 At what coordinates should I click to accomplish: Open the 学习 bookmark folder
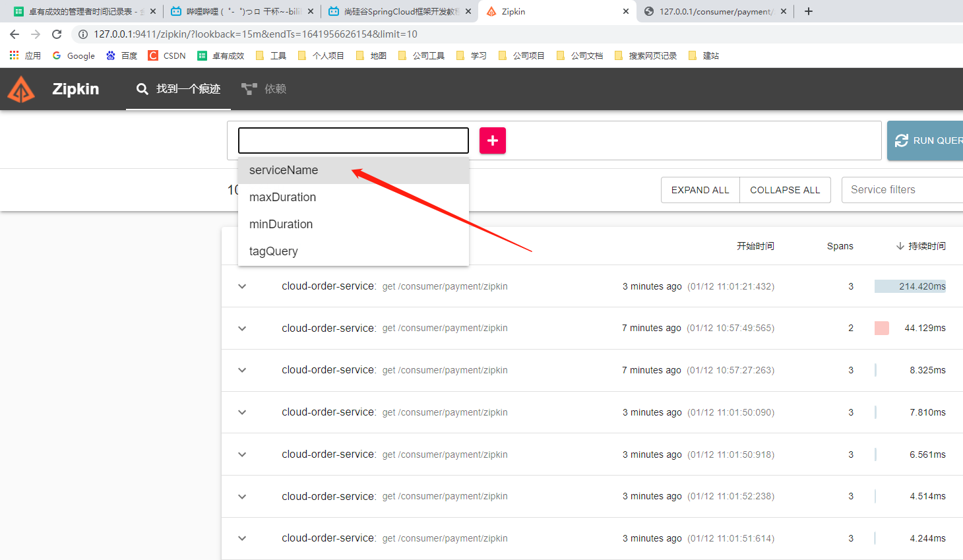471,55
